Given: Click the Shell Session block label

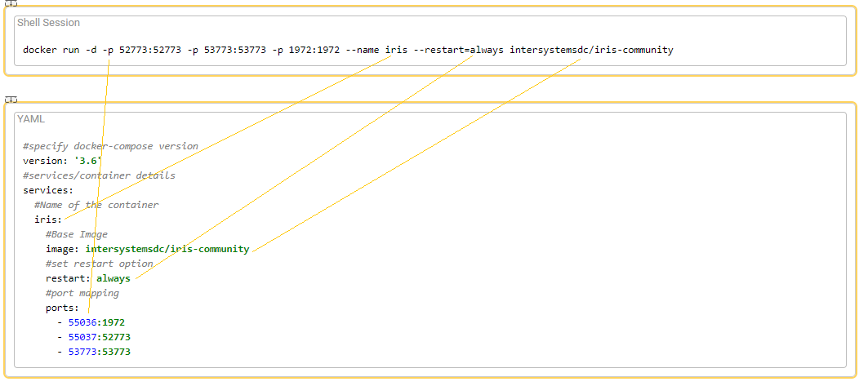Looking at the screenshot, I should click(48, 23).
